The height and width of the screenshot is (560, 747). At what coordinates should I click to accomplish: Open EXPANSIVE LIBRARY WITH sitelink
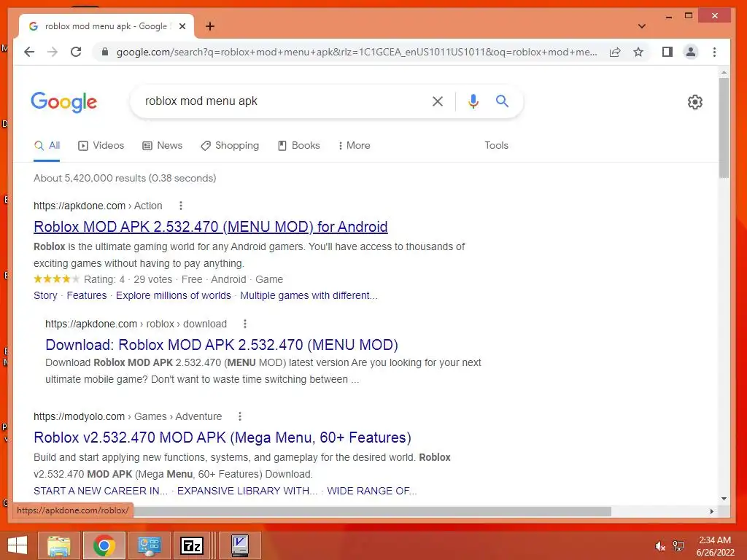pos(247,491)
